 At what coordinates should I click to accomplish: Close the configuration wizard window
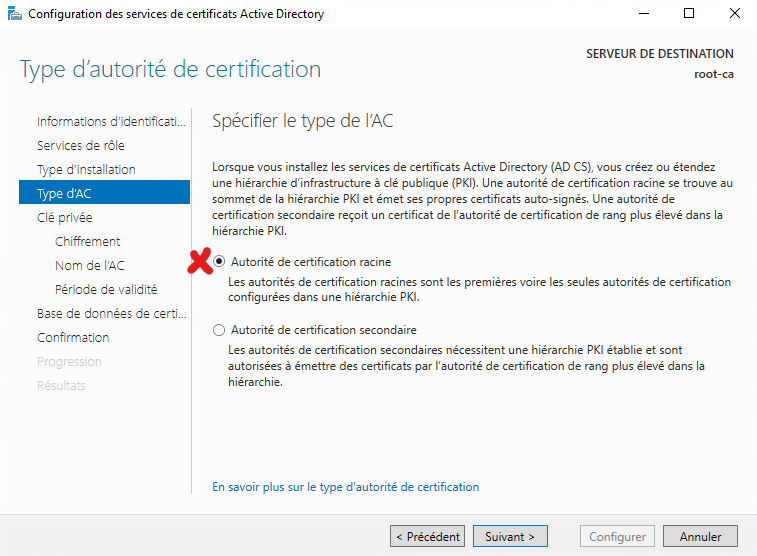pyautogui.click(x=734, y=14)
